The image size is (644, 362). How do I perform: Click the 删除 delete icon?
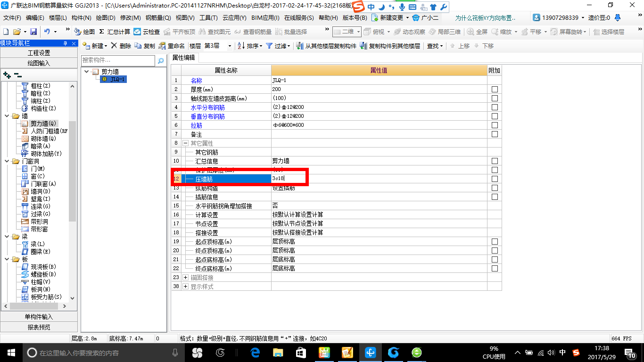[120, 46]
